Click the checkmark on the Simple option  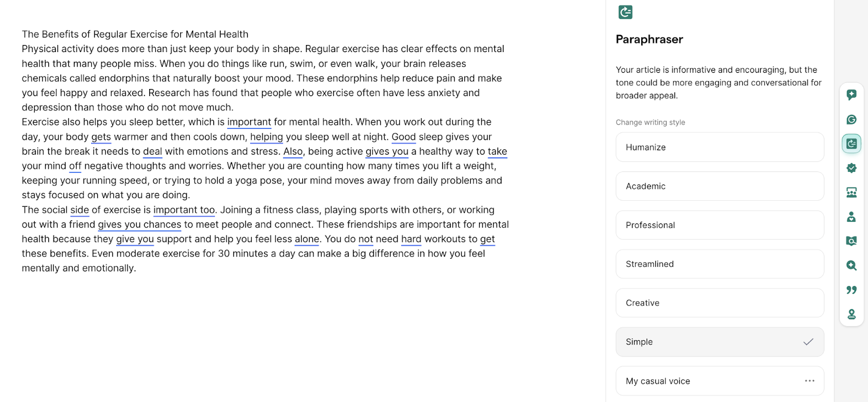tap(808, 342)
